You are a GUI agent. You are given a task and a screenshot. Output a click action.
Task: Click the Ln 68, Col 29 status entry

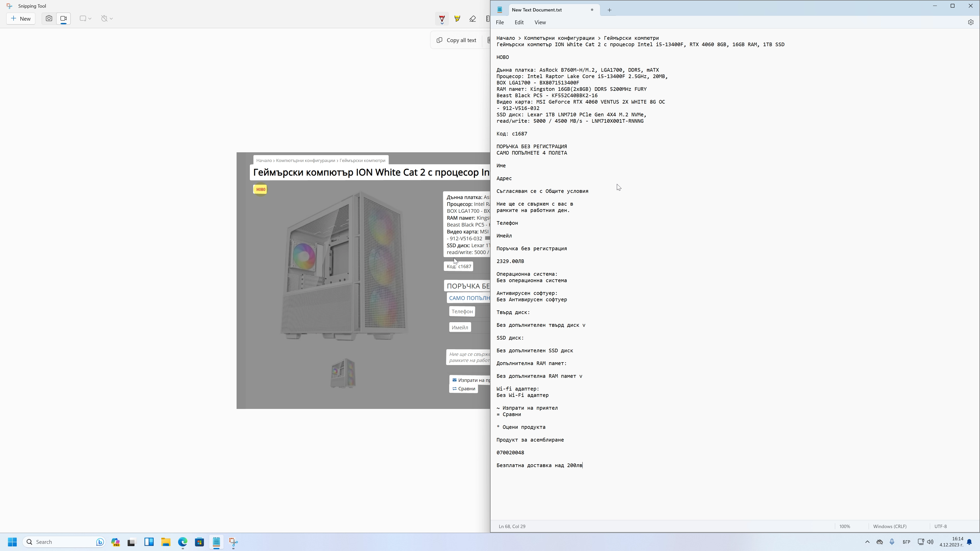tap(512, 526)
